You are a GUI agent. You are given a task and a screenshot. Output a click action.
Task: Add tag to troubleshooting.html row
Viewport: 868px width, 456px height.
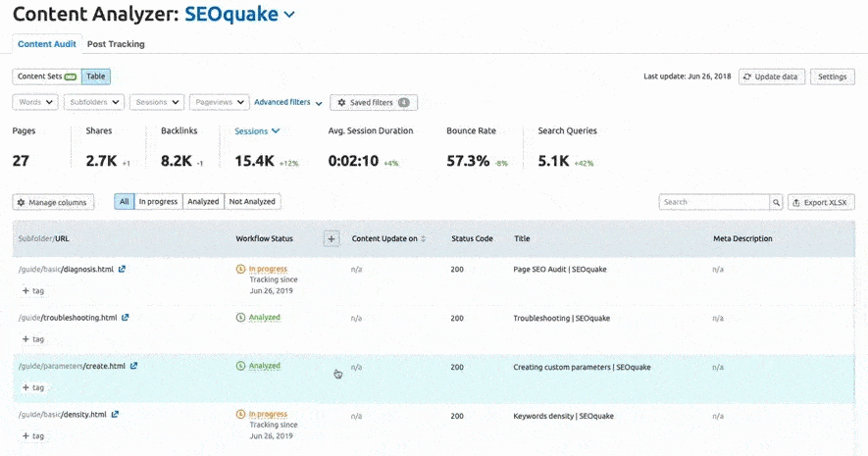(x=32, y=338)
